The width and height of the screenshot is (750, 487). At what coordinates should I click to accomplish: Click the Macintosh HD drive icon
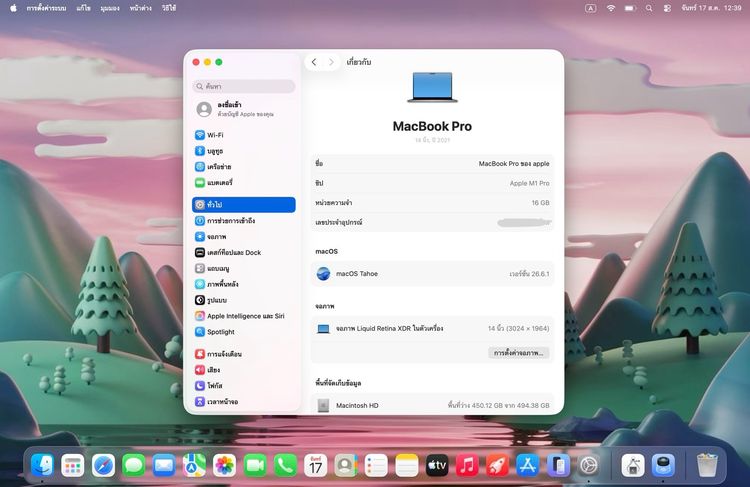[323, 406]
